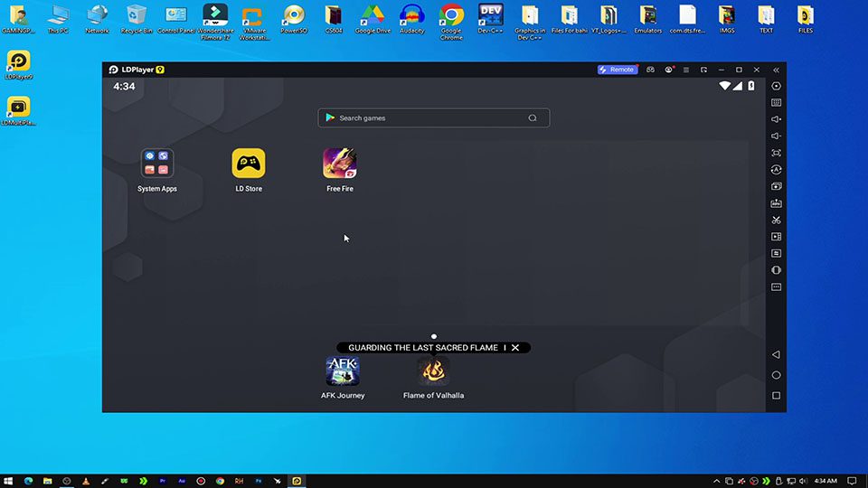Open the taskbar volume control
The image size is (868, 488).
(x=803, y=481)
